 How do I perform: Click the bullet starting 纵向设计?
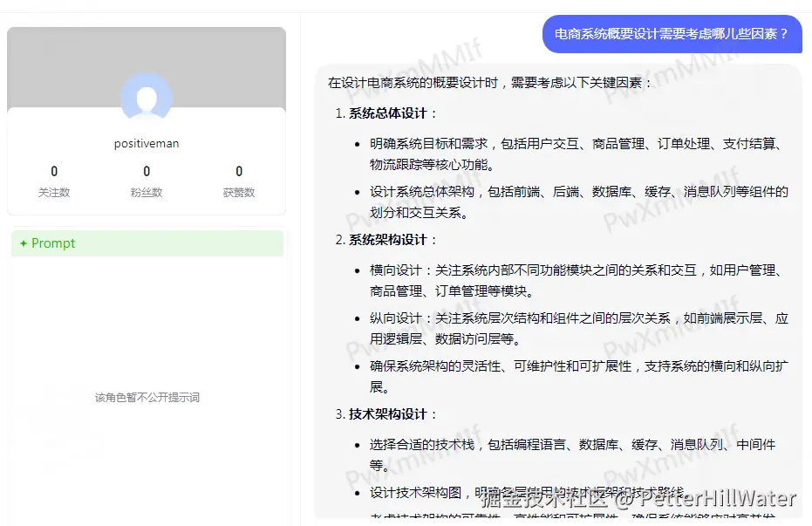click(578, 328)
